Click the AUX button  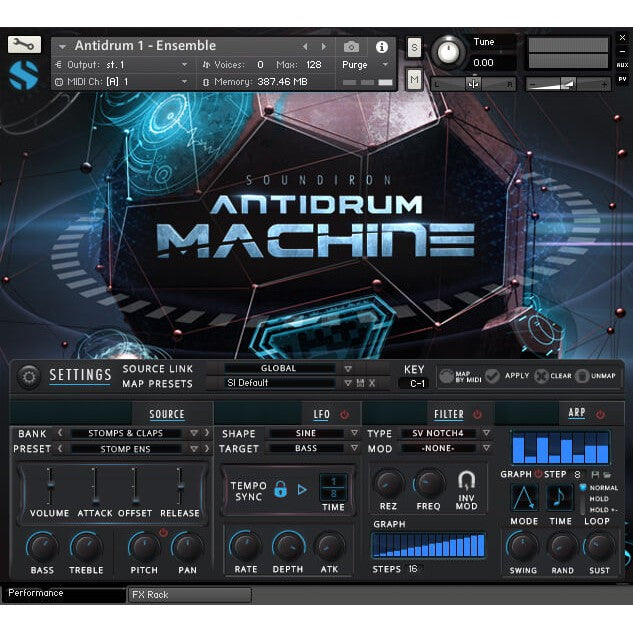[x=622, y=65]
